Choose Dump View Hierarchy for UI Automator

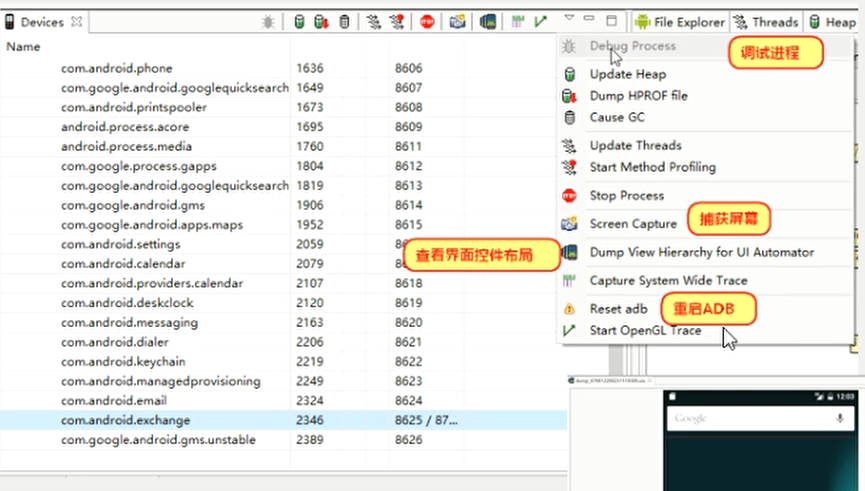702,252
